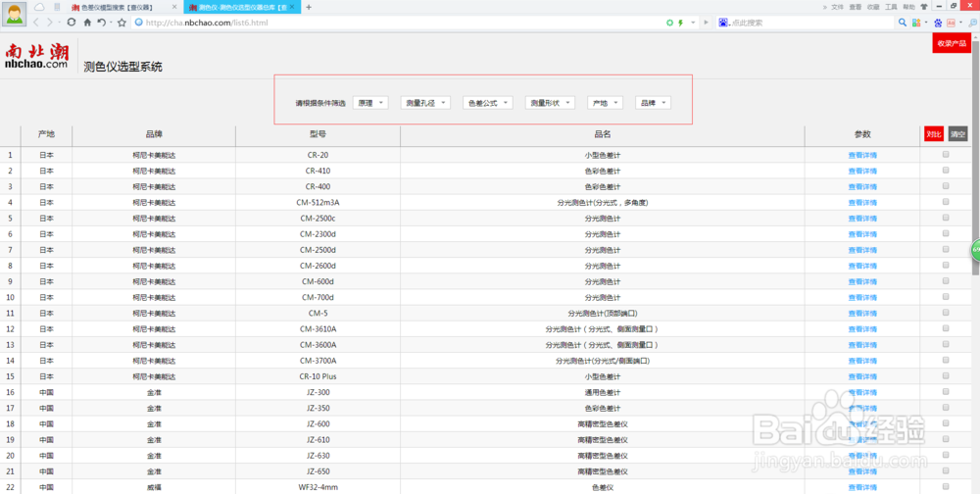The width and height of the screenshot is (980, 494).
Task: Open the 收藏 menu
Action: 873,7
